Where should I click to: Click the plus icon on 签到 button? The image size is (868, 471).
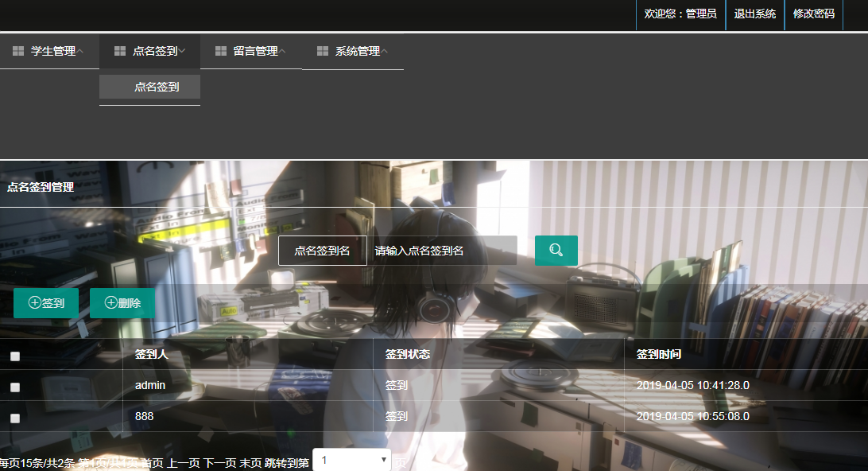tap(35, 302)
